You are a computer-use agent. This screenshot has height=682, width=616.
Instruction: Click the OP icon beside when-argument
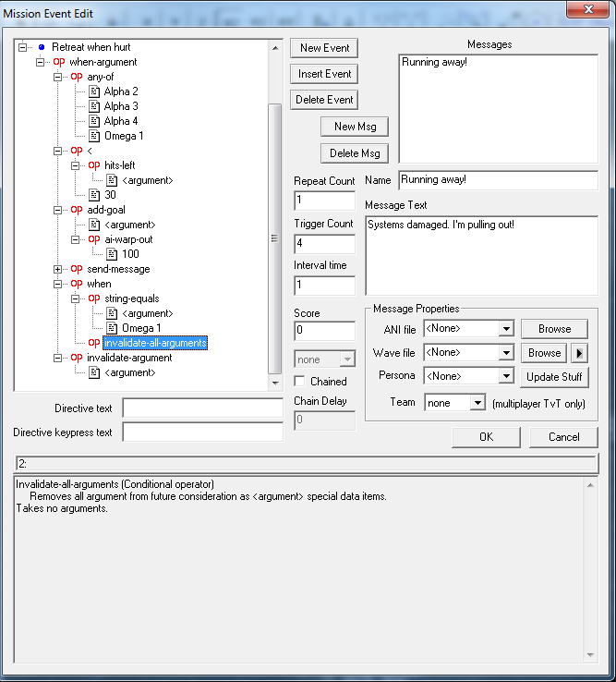click(59, 62)
